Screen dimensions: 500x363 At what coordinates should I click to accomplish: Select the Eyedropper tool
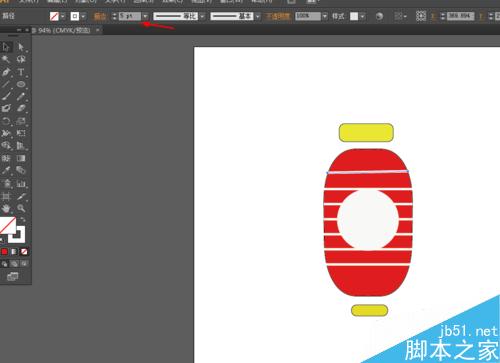click(x=6, y=170)
